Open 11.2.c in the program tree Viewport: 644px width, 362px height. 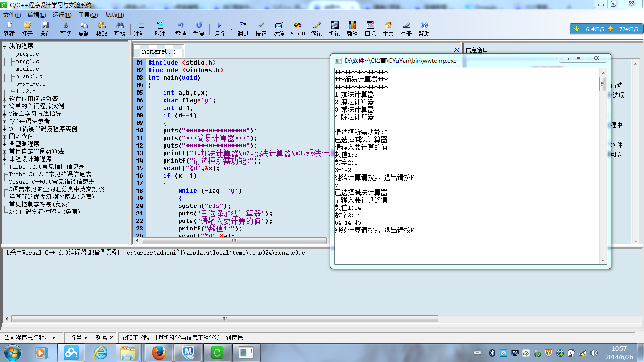(x=26, y=91)
